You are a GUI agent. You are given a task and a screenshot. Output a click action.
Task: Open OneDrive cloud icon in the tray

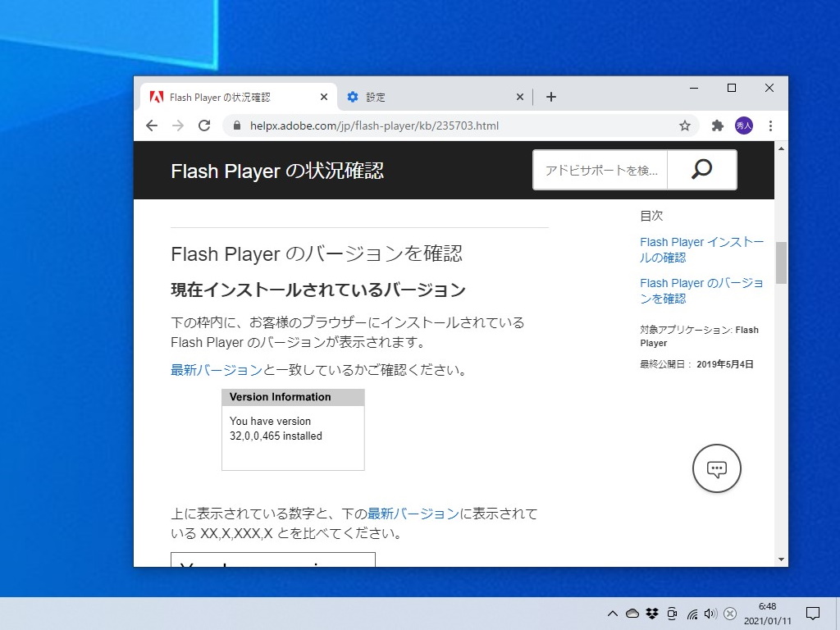point(632,613)
